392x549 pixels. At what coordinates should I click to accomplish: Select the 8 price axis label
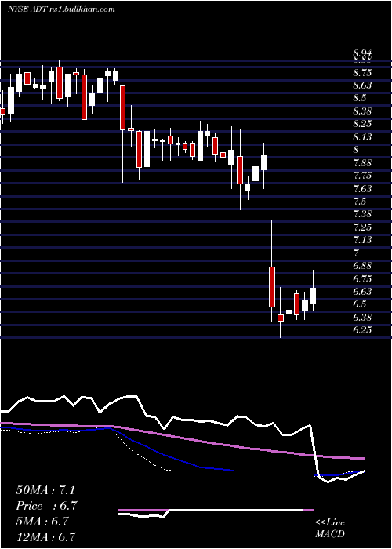click(x=356, y=150)
